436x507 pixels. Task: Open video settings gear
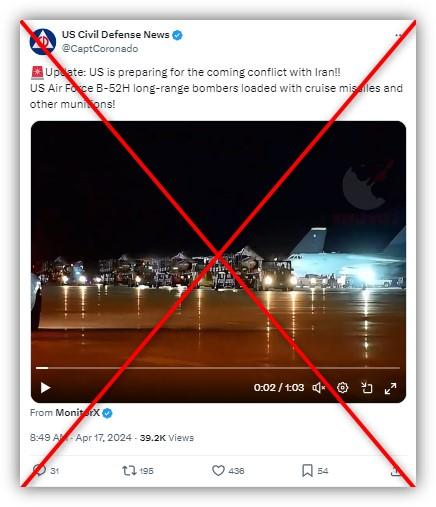tap(343, 388)
